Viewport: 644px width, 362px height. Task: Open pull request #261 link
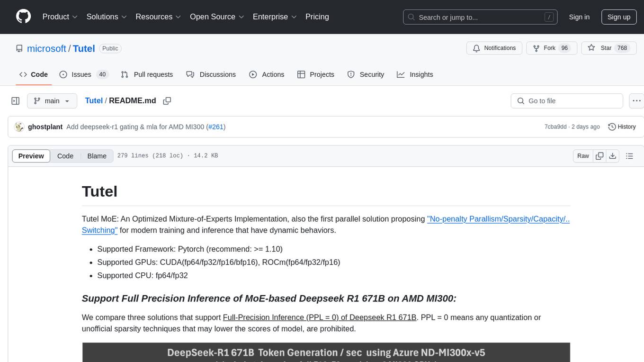pos(216,127)
